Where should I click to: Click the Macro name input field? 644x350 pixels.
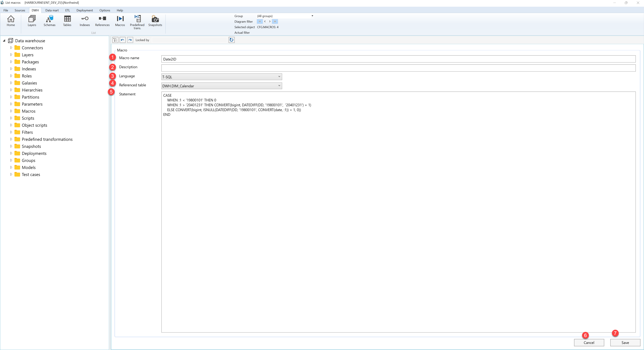[x=398, y=59]
